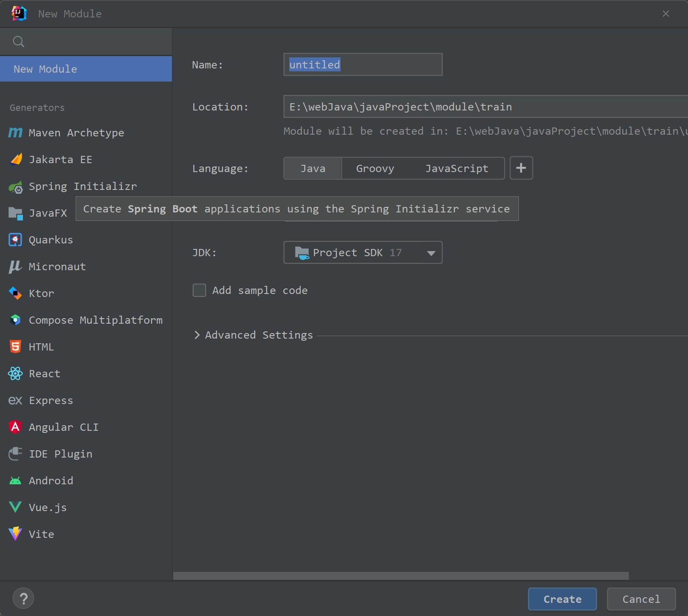
Task: Click the Vite lightning icon
Action: tap(15, 534)
